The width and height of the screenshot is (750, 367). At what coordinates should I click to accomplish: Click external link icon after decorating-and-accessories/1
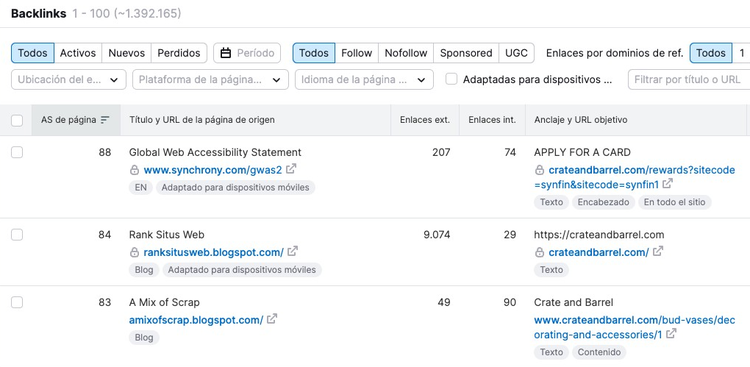click(x=672, y=334)
